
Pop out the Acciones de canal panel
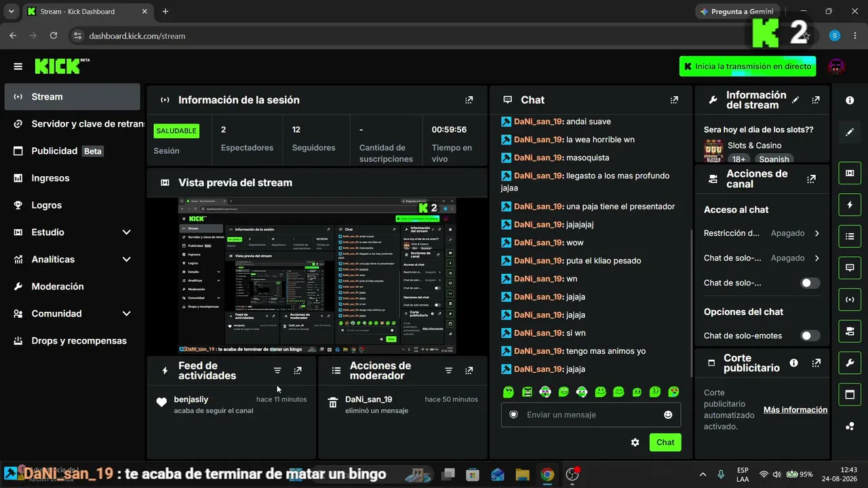811,179
